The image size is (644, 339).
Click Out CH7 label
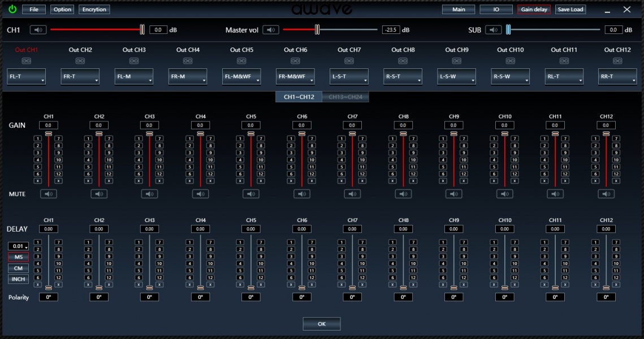(349, 50)
